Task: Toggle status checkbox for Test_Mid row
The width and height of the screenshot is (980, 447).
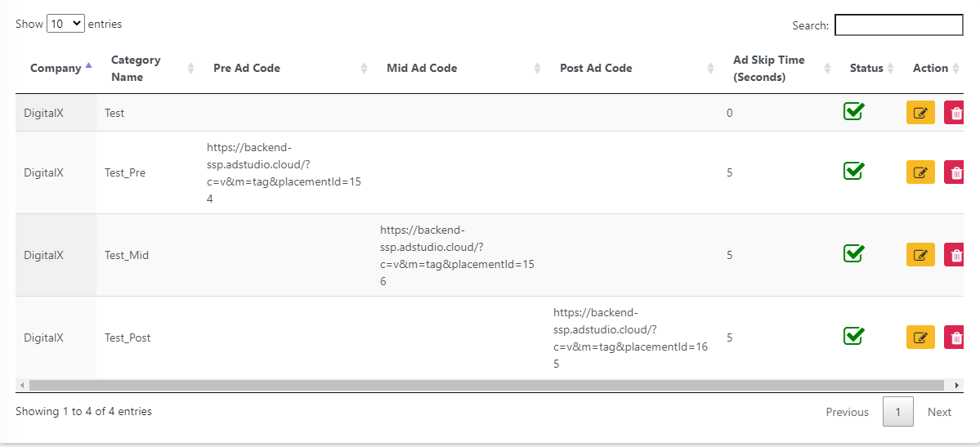Action: tap(854, 253)
